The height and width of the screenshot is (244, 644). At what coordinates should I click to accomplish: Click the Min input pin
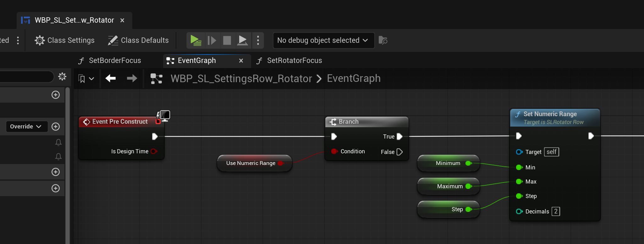(x=519, y=167)
